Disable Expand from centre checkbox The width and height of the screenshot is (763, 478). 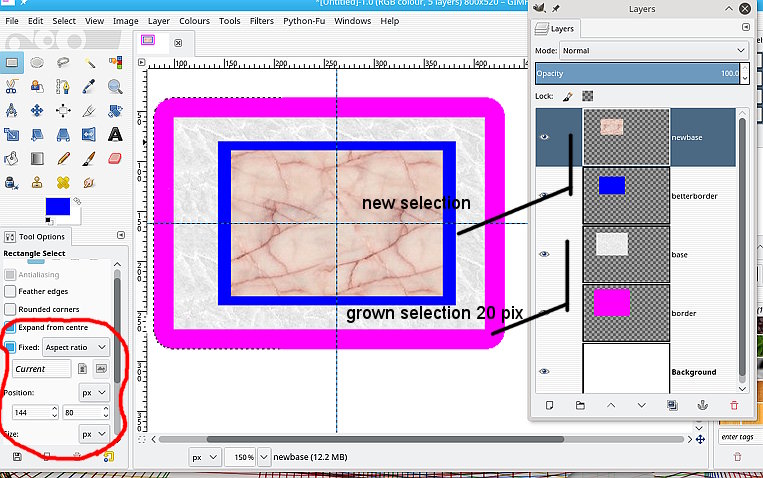pos(10,328)
